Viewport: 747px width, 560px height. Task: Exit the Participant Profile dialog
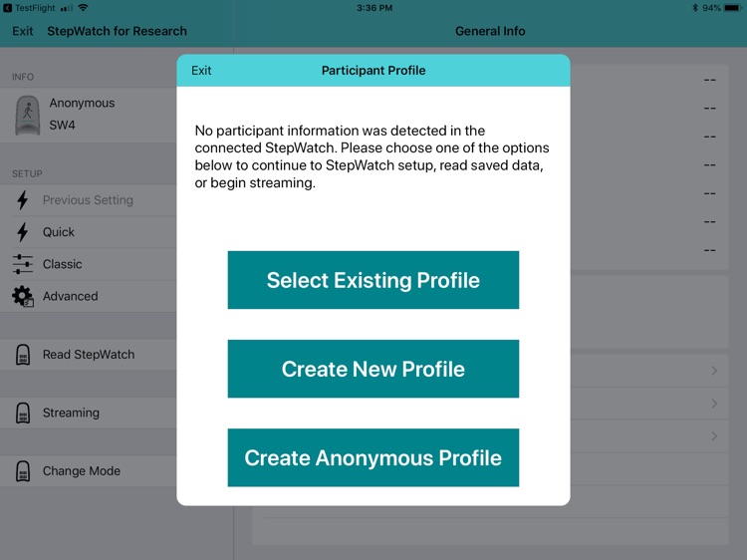pyautogui.click(x=201, y=71)
